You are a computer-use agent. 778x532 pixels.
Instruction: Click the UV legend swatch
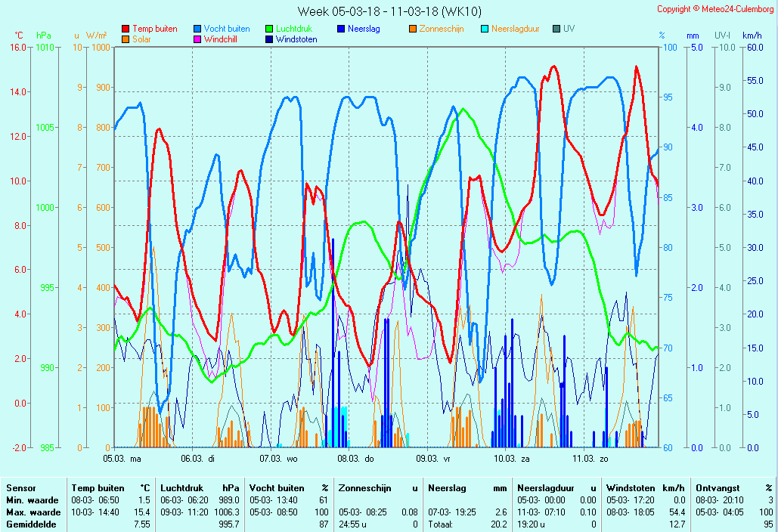556,29
